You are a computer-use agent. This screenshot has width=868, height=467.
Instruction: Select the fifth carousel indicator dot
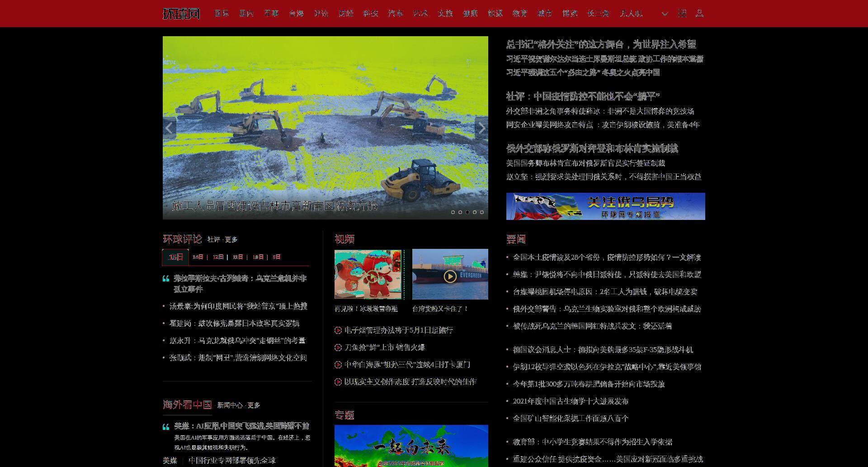click(482, 212)
